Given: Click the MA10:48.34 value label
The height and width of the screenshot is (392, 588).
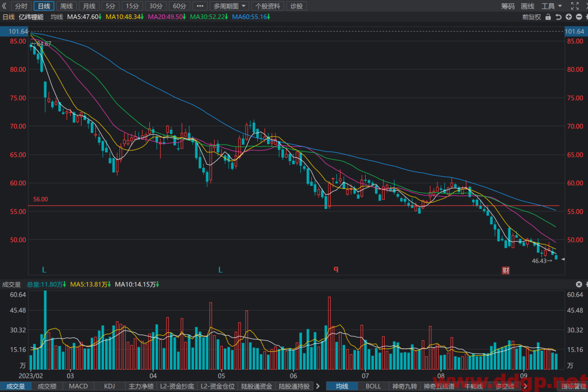Looking at the screenshot, I should pos(125,17).
